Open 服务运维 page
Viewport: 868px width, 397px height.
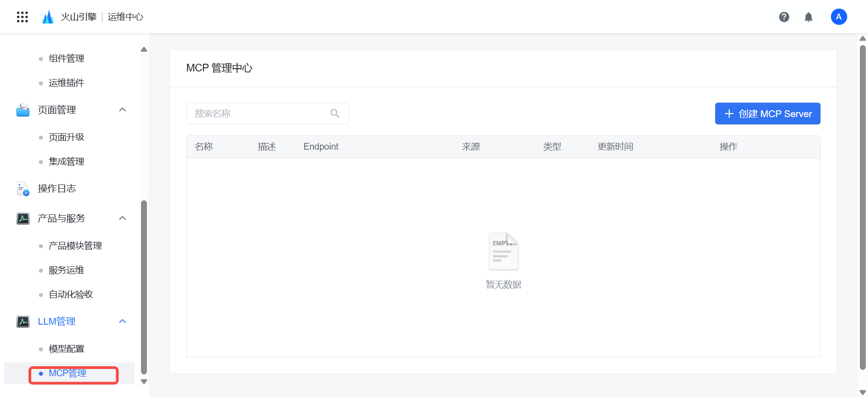point(66,270)
